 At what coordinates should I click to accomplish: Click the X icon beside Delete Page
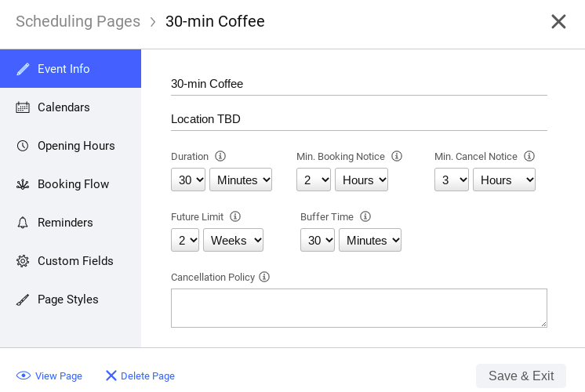(x=111, y=376)
